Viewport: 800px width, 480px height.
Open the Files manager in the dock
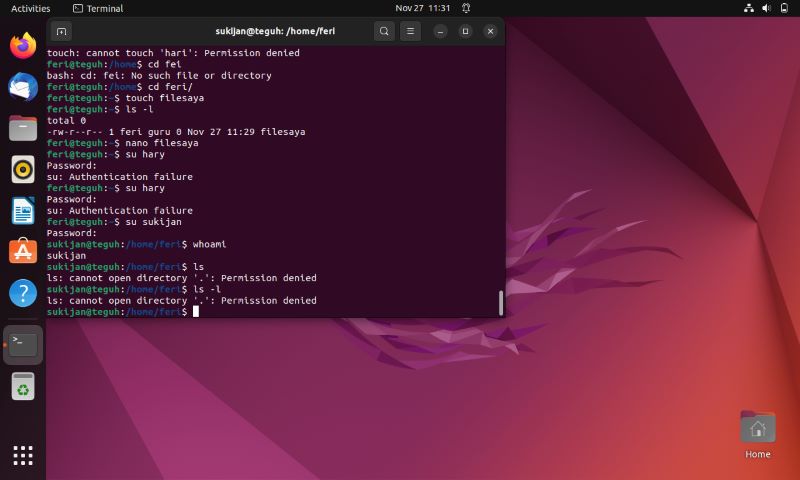pos(23,128)
